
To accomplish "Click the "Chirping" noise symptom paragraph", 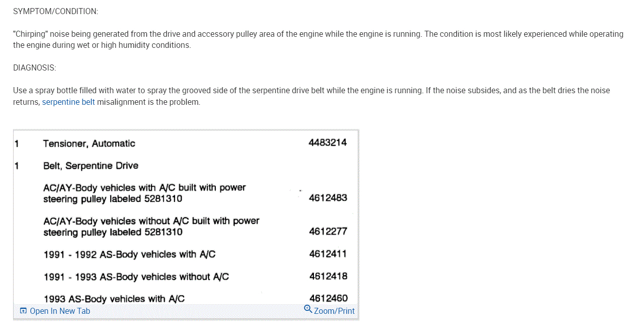I will (318, 39).
